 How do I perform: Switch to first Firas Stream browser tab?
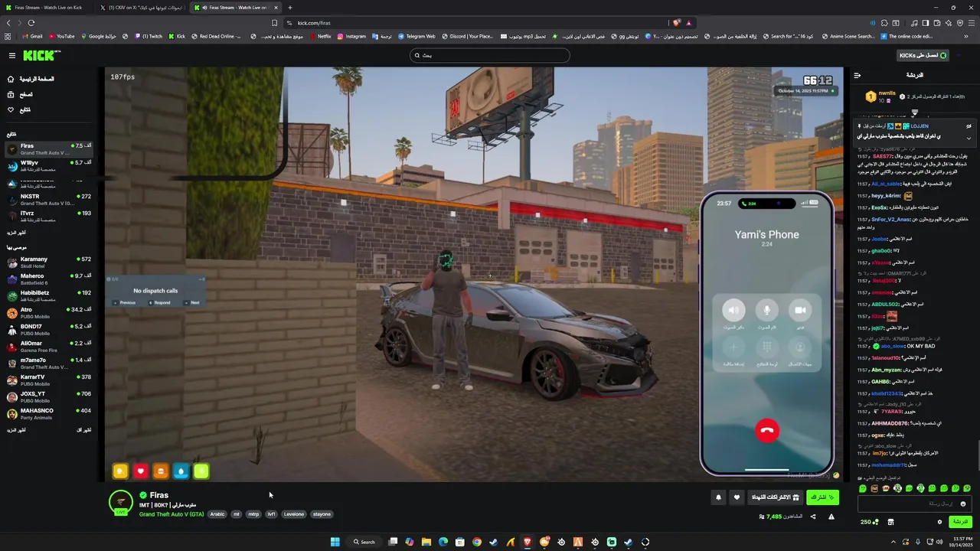point(47,8)
